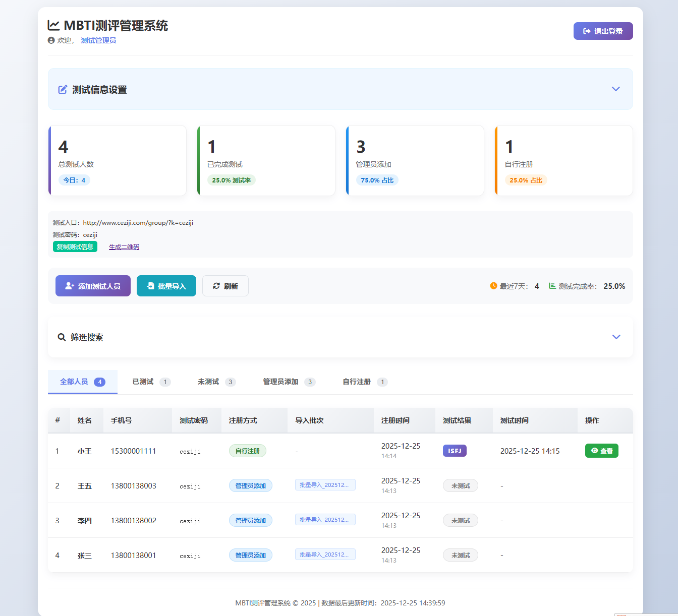Image resolution: width=678 pixels, height=616 pixels.
Task: Click the 生成二维码 link
Action: click(124, 247)
